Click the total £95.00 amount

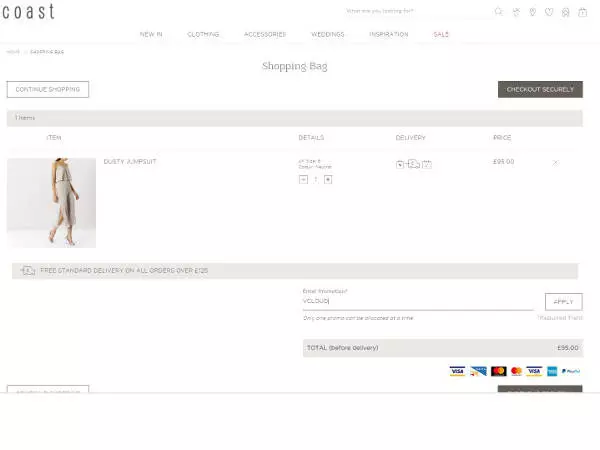pyautogui.click(x=567, y=348)
